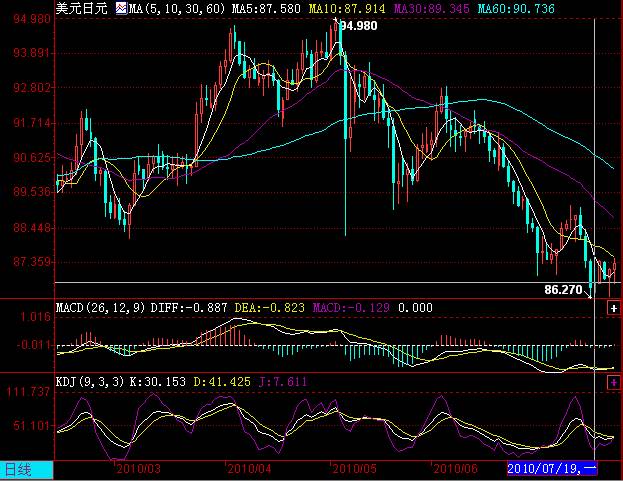The height and width of the screenshot is (481, 623).
Task: Click the MACD(26,12,9) parameter label
Action: [x=101, y=308]
